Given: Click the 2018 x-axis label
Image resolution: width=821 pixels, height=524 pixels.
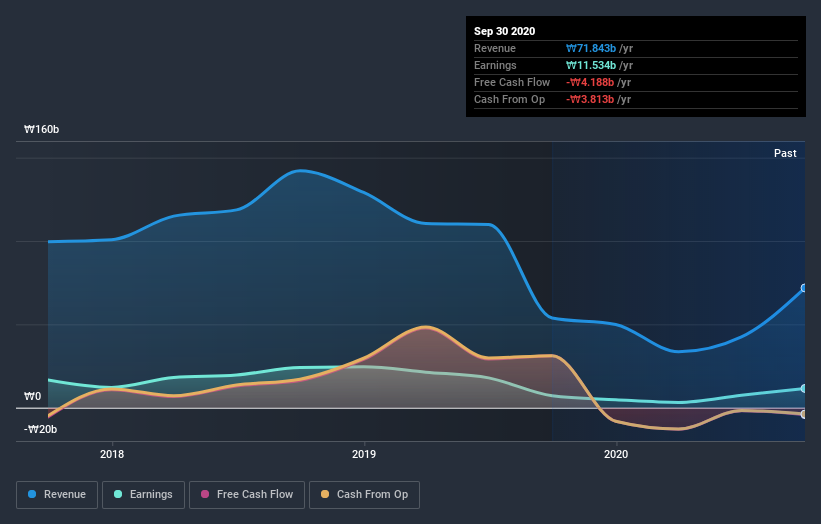Looking at the screenshot, I should point(112,454).
